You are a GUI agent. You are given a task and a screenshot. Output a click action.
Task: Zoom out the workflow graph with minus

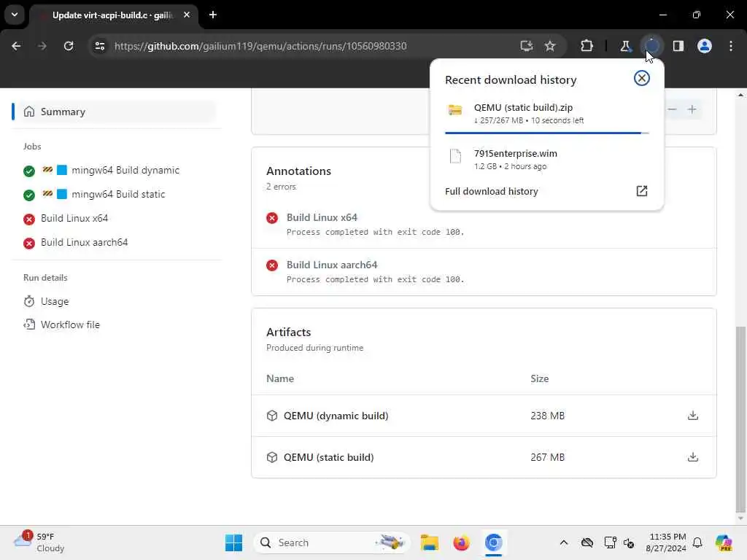672,109
